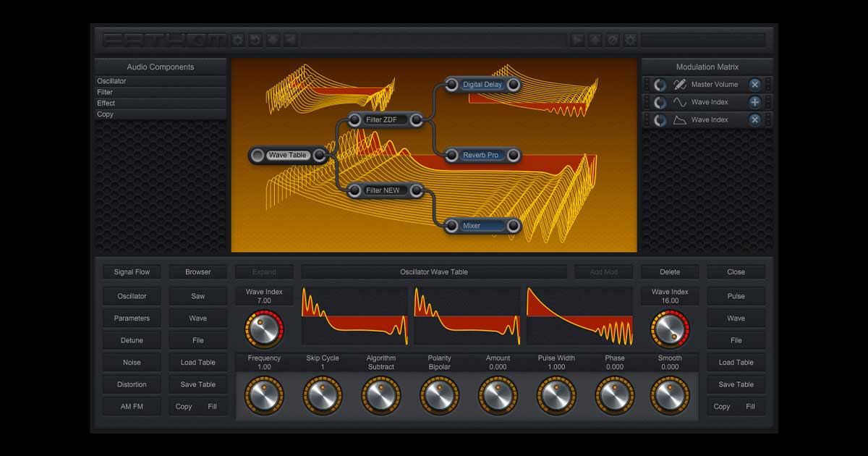The image size is (868, 456).
Task: Click the pencil draw source icon for Master Volume
Action: click(679, 85)
